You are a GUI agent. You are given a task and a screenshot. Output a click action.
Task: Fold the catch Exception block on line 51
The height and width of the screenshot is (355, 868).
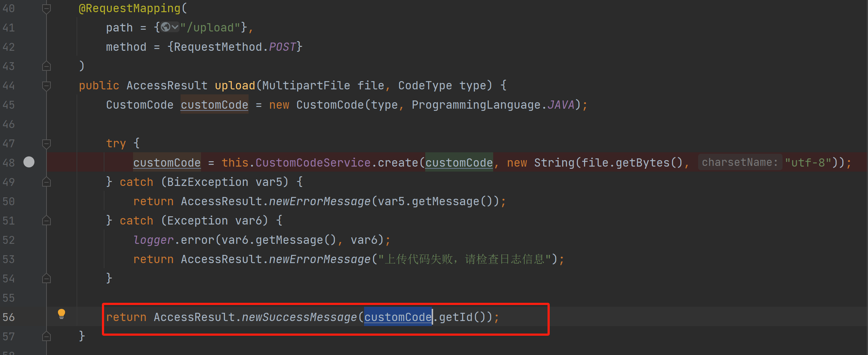[x=46, y=221]
